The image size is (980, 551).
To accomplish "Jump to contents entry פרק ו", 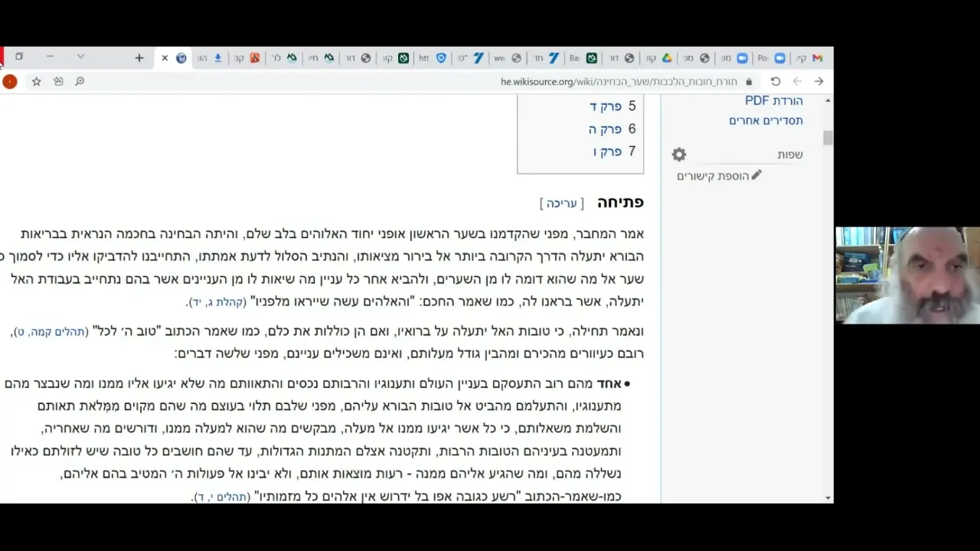I will click(607, 152).
